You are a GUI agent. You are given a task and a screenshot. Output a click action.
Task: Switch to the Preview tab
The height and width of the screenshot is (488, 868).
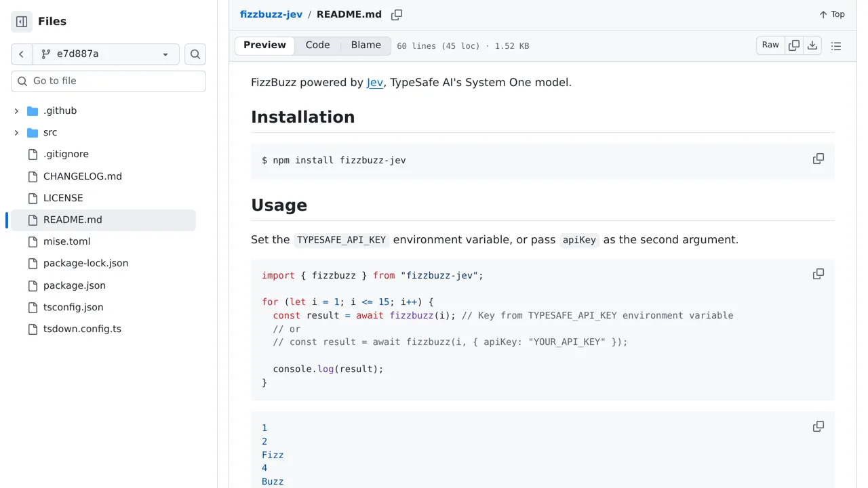coord(264,45)
